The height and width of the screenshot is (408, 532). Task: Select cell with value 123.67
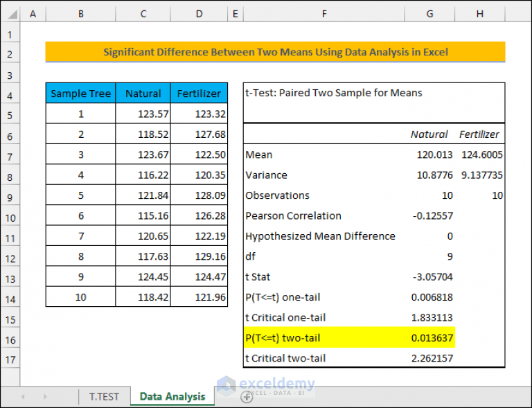143,154
